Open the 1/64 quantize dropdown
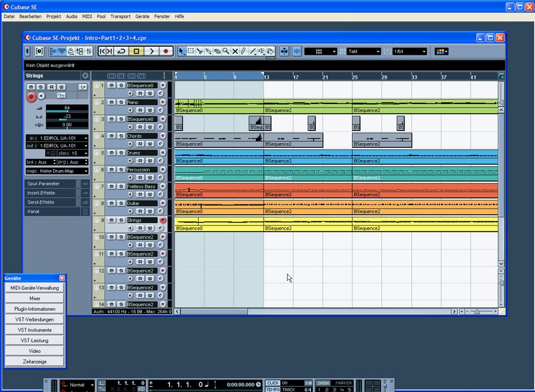 click(409, 52)
